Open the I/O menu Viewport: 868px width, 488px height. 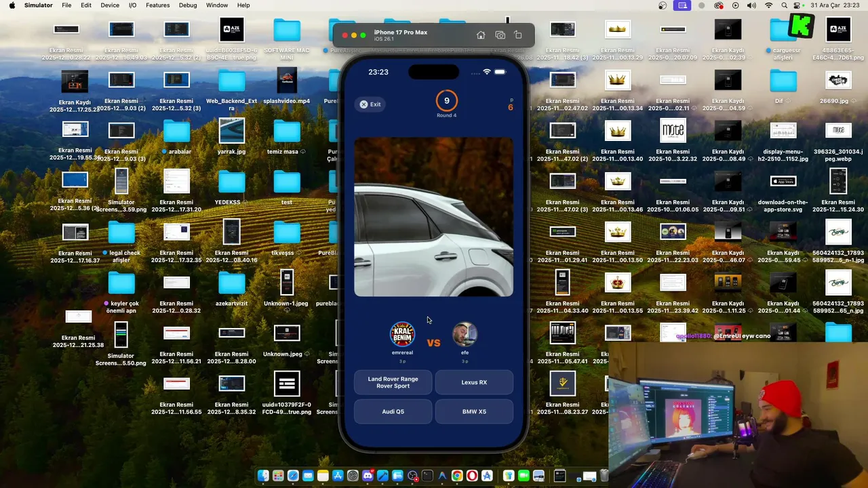tap(132, 5)
